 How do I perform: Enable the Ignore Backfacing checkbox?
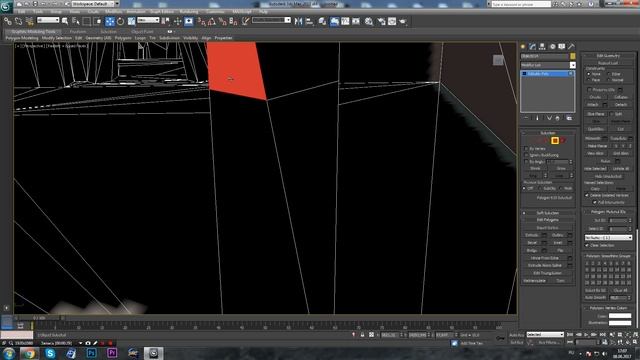[x=526, y=155]
